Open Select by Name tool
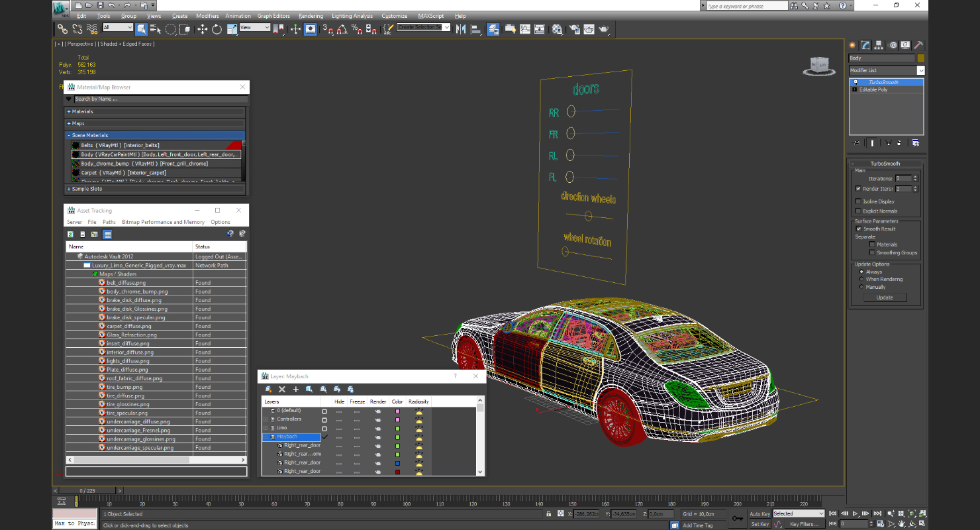The height and width of the screenshot is (530, 980). coord(156,29)
